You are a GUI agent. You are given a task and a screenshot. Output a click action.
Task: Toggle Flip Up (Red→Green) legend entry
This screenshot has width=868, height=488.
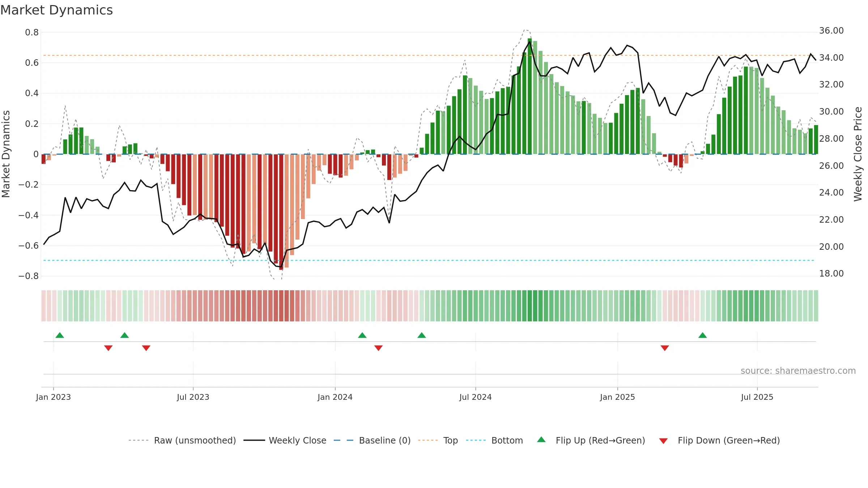tap(591, 440)
